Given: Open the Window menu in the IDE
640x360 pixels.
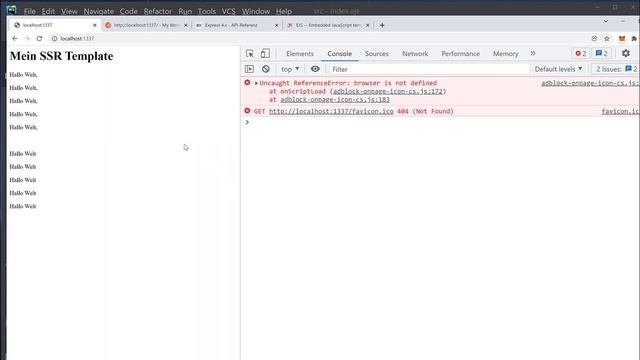Looking at the screenshot, I should pyautogui.click(x=256, y=11).
